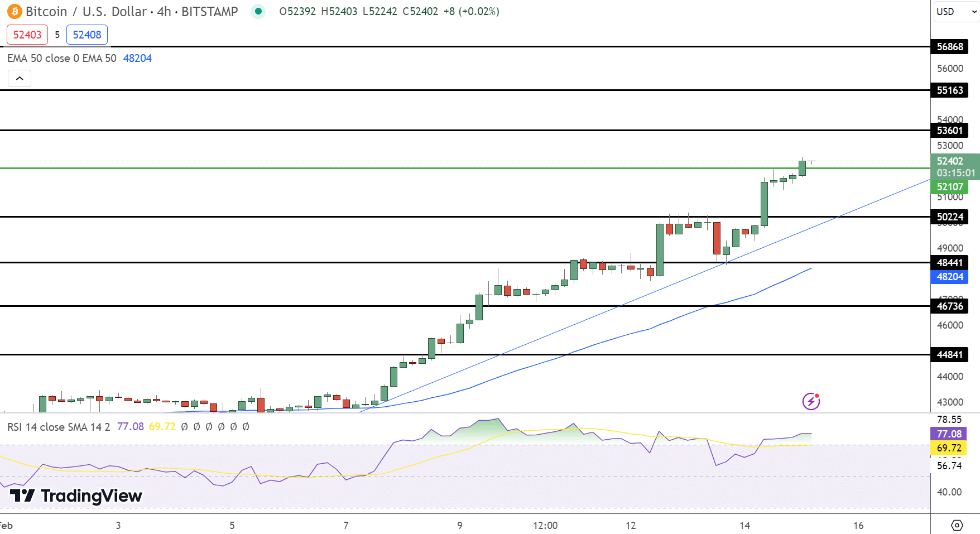Open the purple quick-trade lightning bolt icon

pos(812,400)
